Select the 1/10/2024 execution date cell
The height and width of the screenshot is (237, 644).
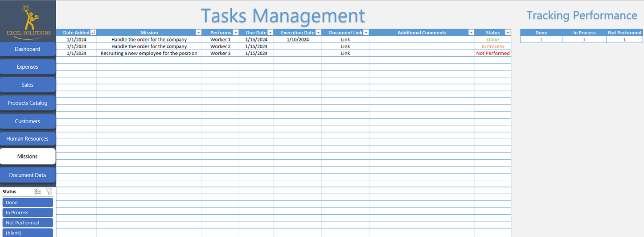(298, 40)
